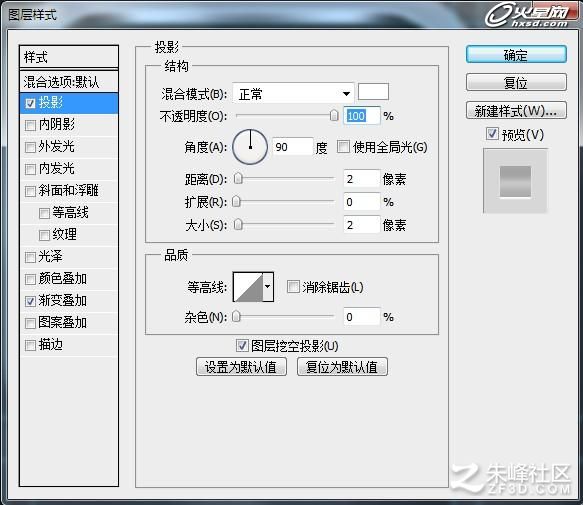The image size is (583, 505).
Task: Select the 斜面和浮雕 style entry
Action: coord(69,191)
